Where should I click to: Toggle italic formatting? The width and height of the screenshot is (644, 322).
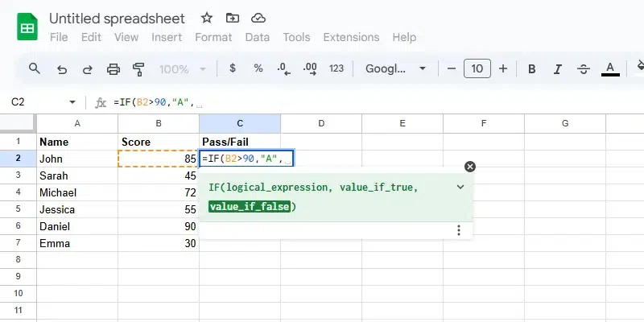558,69
